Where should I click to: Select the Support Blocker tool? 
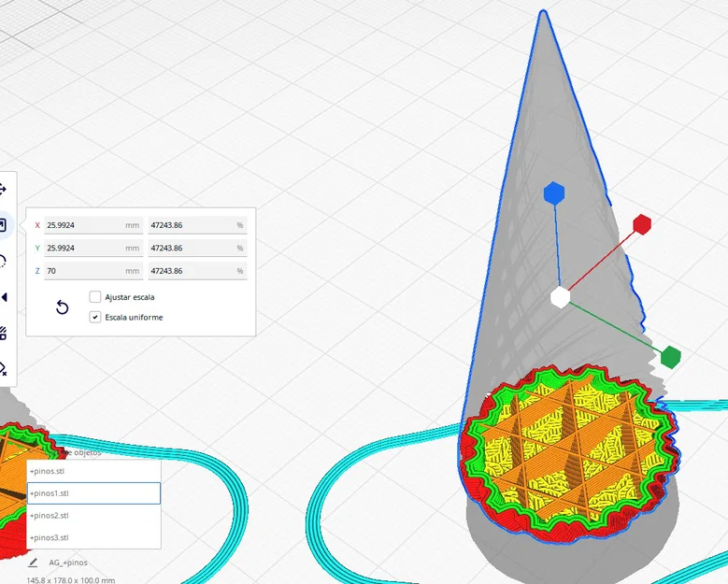pos(3,368)
